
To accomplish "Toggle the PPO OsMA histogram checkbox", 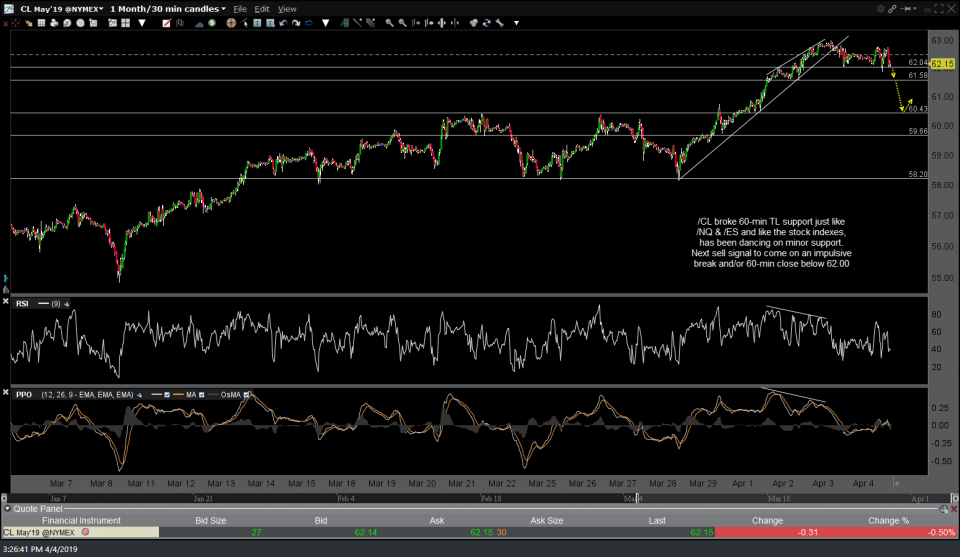I will (x=247, y=395).
